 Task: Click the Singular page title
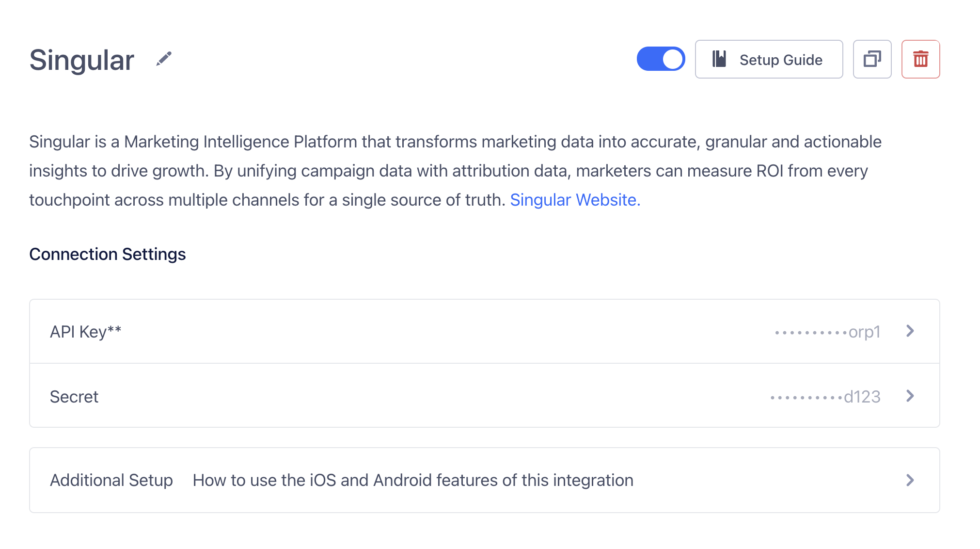pyautogui.click(x=81, y=60)
